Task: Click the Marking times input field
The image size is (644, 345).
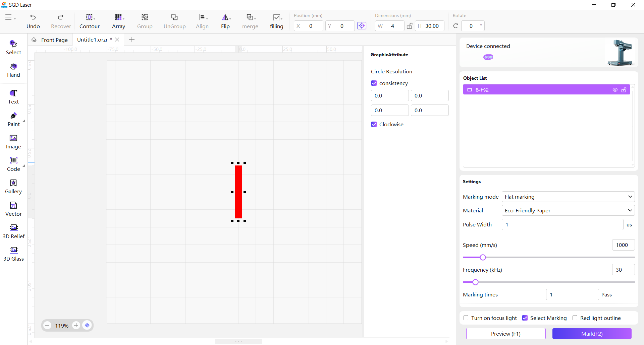Action: pos(573,294)
